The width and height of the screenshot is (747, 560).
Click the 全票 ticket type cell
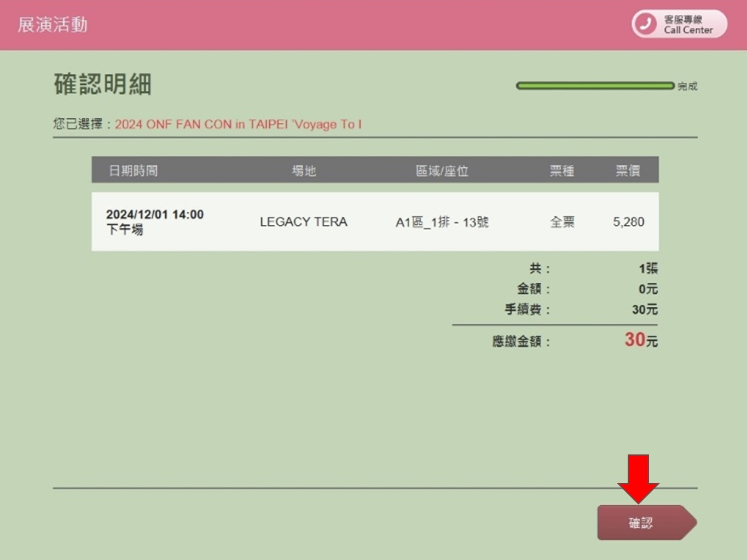[x=562, y=221]
